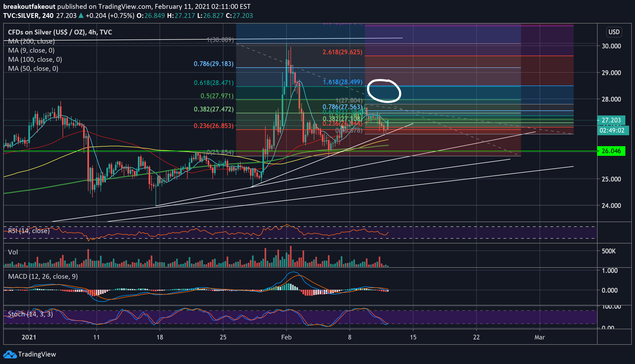This screenshot has width=635, height=364.
Task: Click the Vol indicator label
Action: coord(13,252)
